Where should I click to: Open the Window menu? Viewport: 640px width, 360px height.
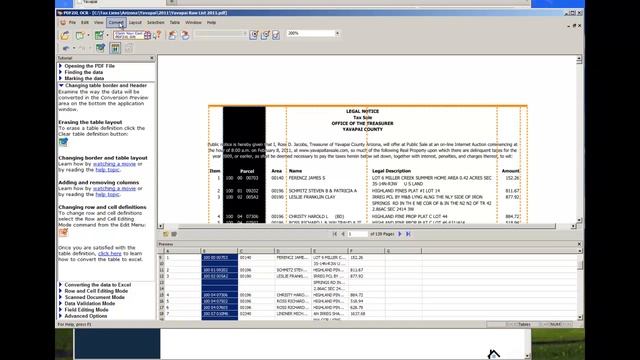[193, 22]
